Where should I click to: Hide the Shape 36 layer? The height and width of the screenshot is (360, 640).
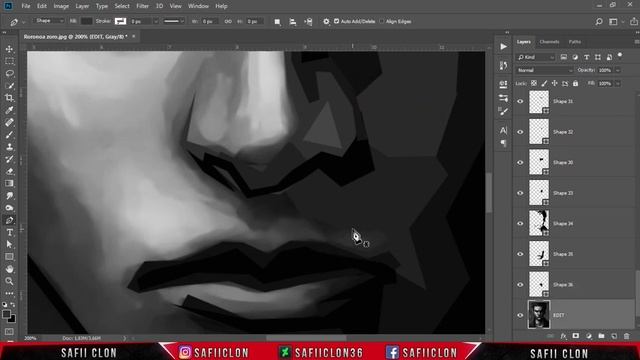click(x=520, y=285)
